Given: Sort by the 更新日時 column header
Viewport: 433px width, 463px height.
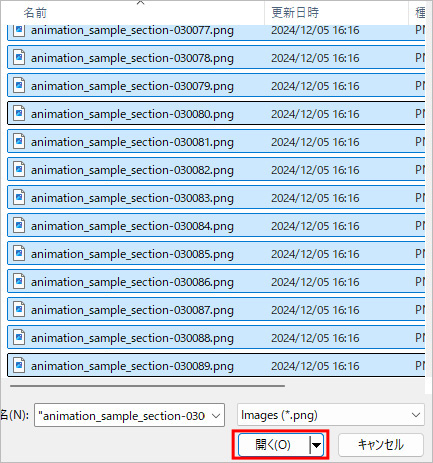Looking at the screenshot, I should 295,13.
